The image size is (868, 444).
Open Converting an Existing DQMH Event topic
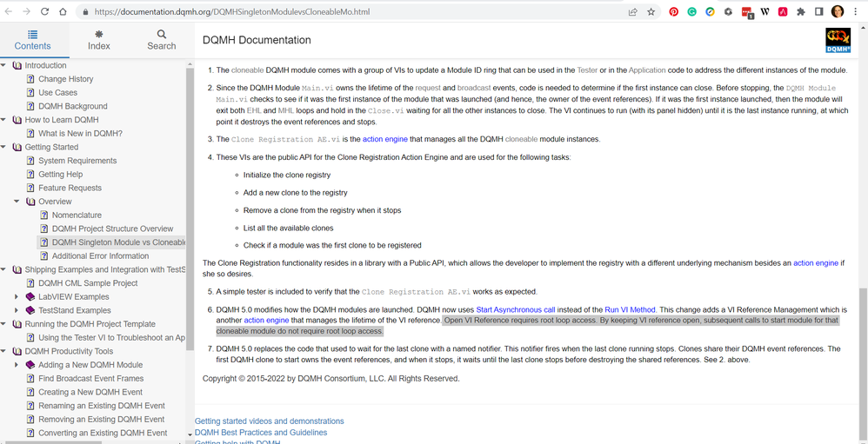click(103, 433)
